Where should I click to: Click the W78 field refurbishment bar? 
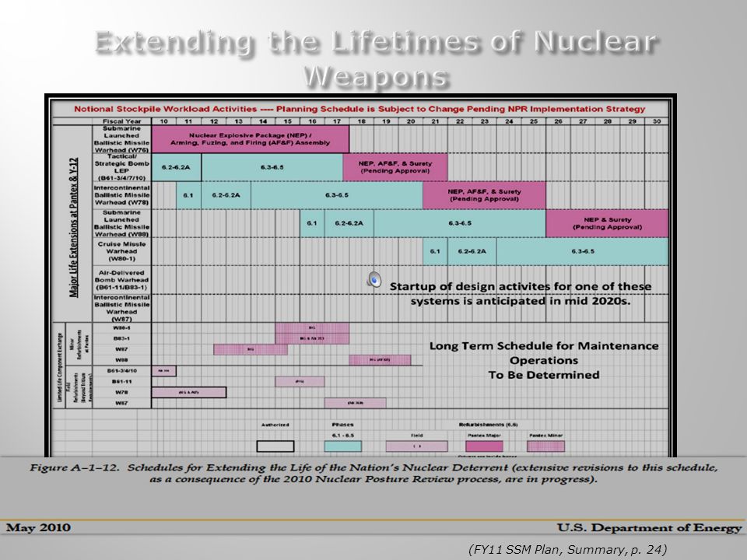pos(188,392)
